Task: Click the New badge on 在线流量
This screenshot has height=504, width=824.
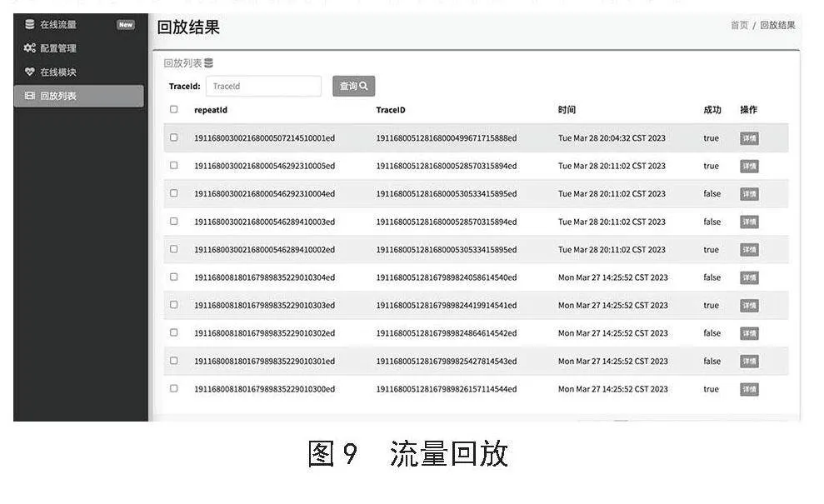Action: pos(126,25)
